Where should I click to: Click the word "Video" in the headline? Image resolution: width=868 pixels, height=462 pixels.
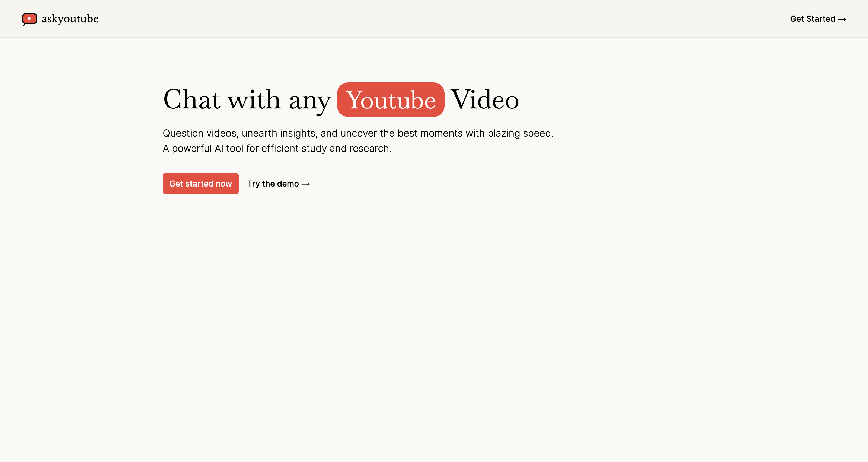pyautogui.click(x=484, y=99)
